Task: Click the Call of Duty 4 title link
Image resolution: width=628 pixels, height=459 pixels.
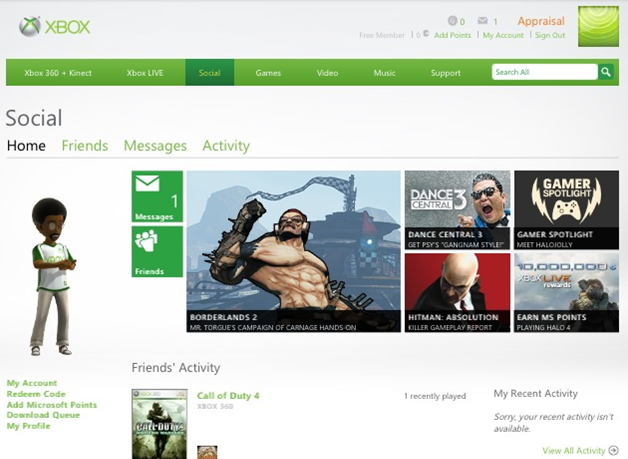Action: pyautogui.click(x=228, y=396)
